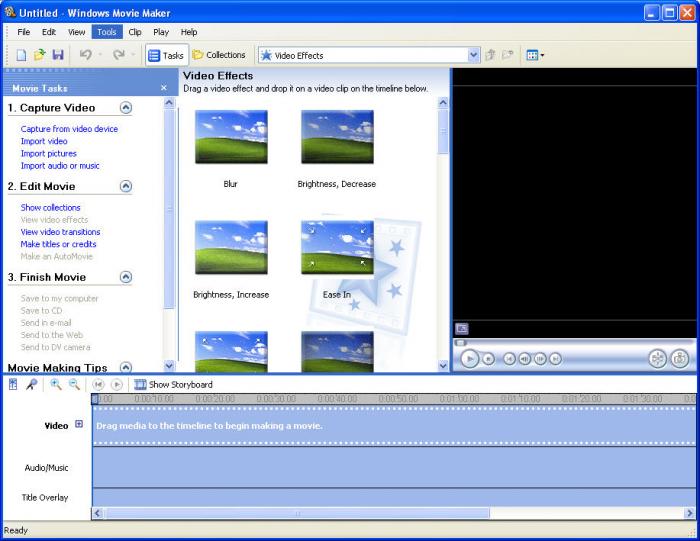Click the Previous Frame button
Image resolution: width=700 pixels, height=541 pixels.
pyautogui.click(x=525, y=359)
